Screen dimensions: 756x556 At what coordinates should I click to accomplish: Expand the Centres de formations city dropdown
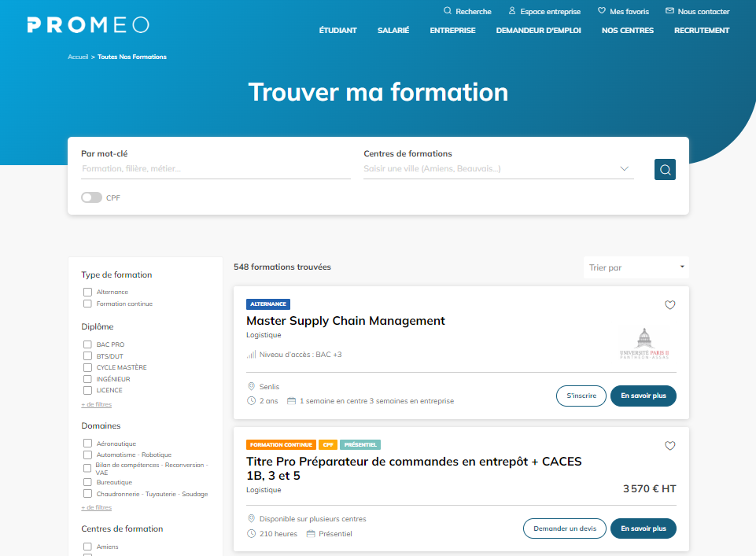(624, 168)
